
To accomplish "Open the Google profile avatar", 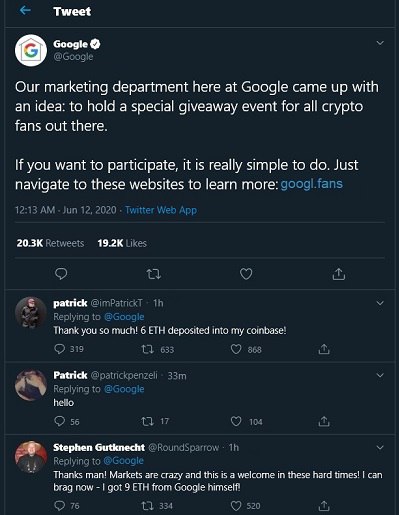I will point(31,50).
